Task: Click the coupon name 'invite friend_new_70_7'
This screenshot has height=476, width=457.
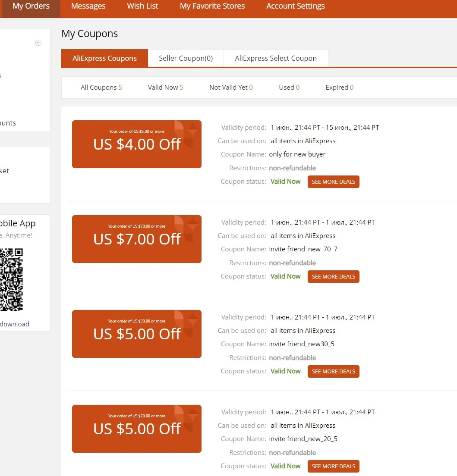Action: [x=303, y=249]
